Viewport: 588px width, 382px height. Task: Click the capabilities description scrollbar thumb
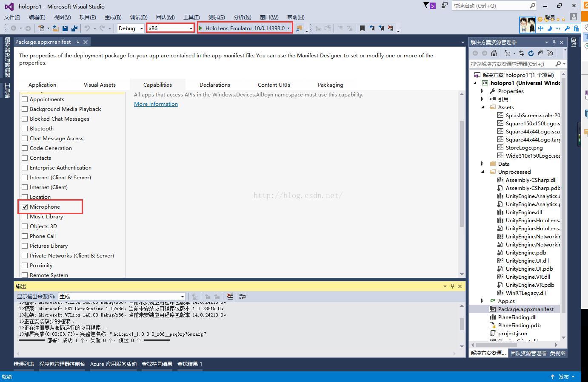(x=462, y=174)
